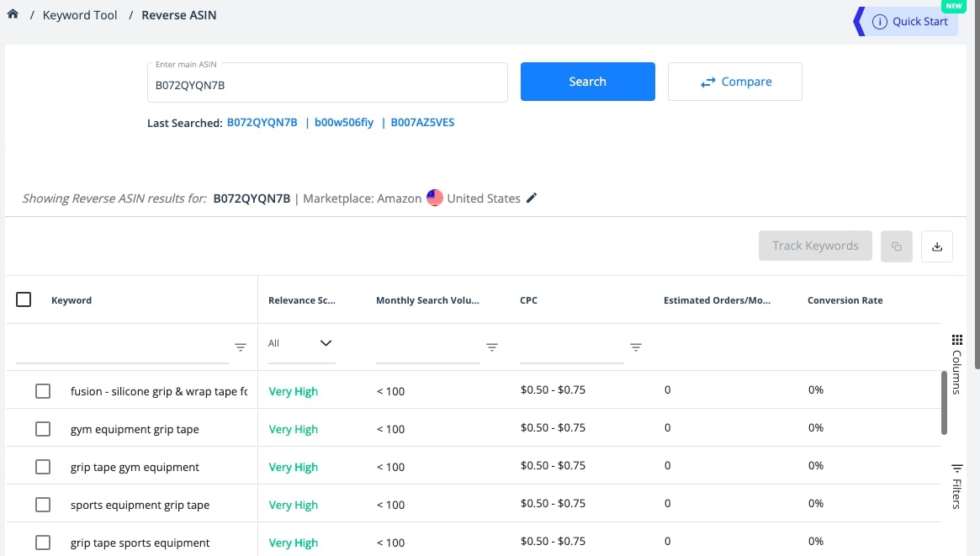980x556 pixels.
Task: Check grip tape gym equipment checkbox
Action: coord(43,467)
